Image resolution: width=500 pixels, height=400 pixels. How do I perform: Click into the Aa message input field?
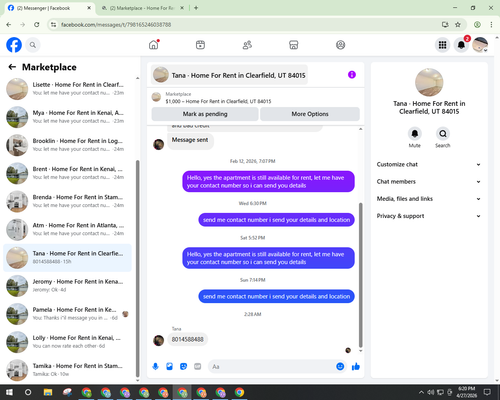tap(271, 367)
